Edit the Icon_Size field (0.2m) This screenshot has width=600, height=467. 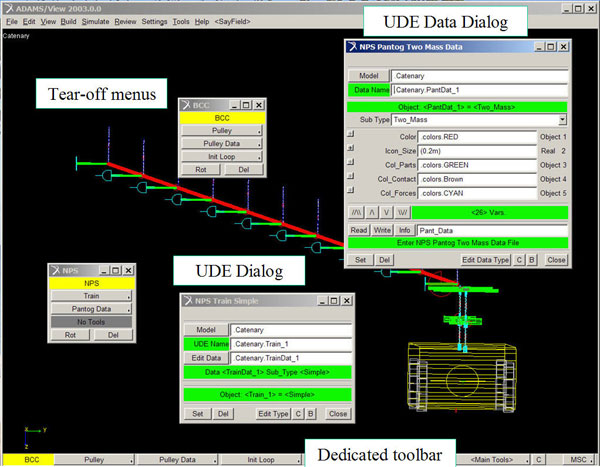point(477,151)
